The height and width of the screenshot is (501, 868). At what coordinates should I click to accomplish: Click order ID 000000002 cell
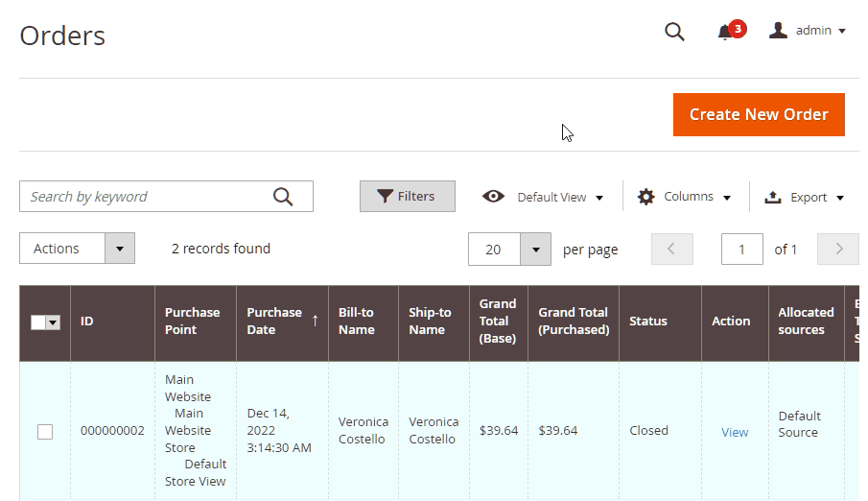112,431
